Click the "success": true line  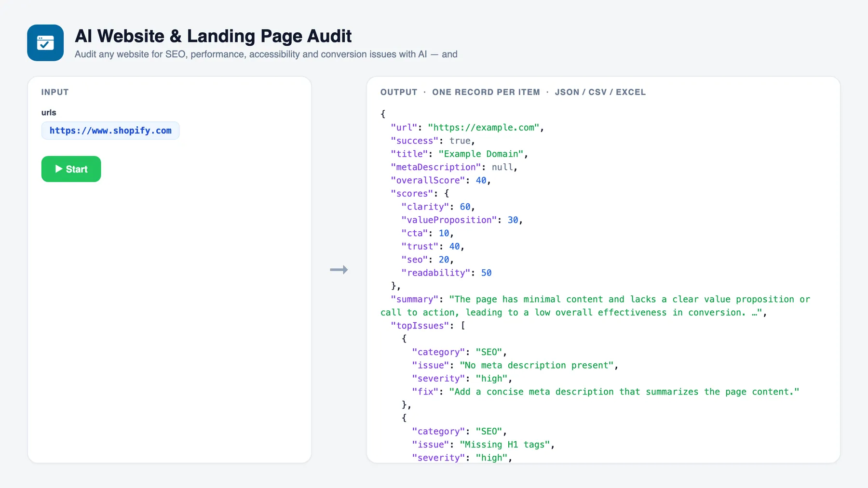click(433, 141)
